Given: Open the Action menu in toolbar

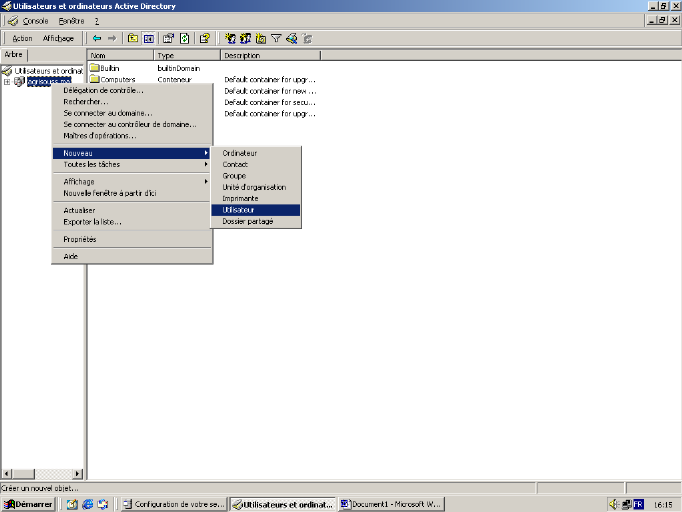Looking at the screenshot, I should coord(22,38).
